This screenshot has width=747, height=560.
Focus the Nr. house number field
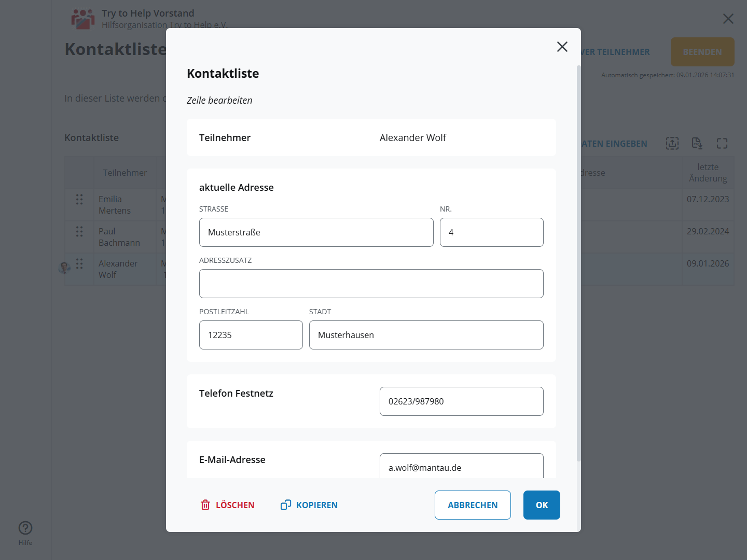click(x=491, y=232)
